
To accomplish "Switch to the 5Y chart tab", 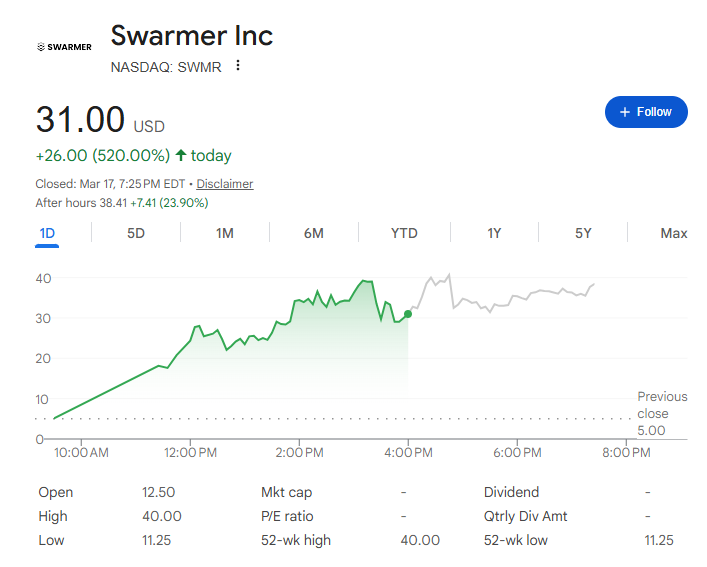I will coord(583,233).
